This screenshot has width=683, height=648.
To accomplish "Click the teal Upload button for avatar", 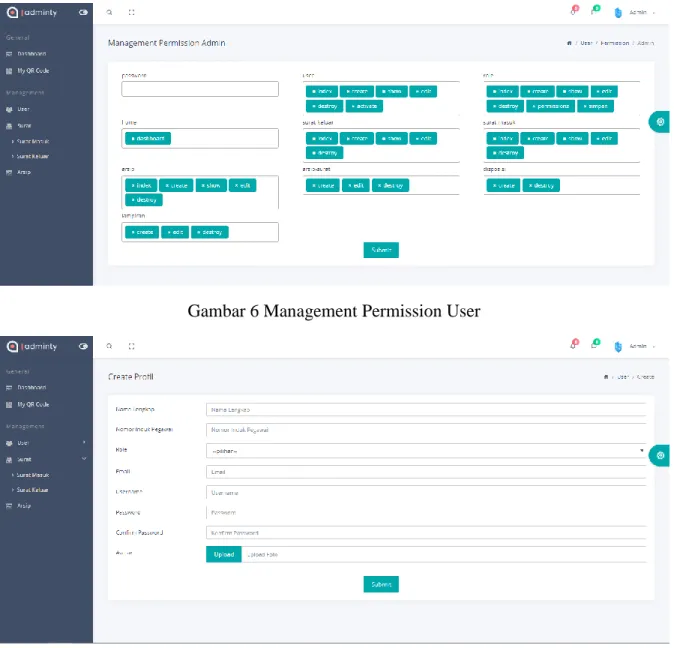I will click(224, 554).
